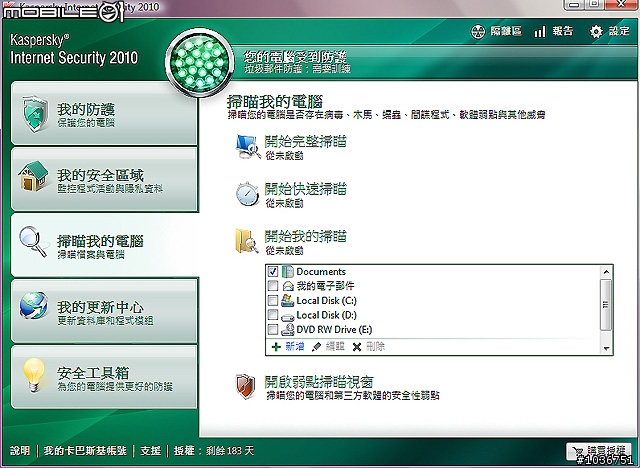This screenshot has height=468, width=640.
Task: Open the 我的防護 section
Action: tap(104, 114)
